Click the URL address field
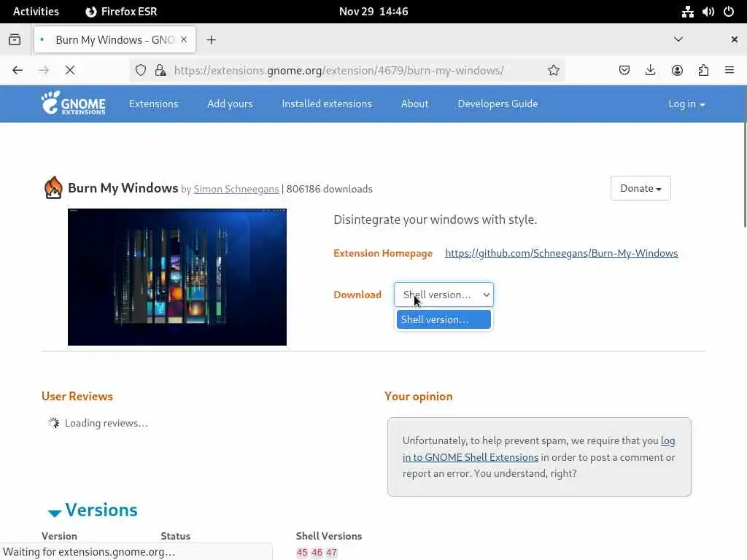Image resolution: width=747 pixels, height=560 pixels. 338,71
